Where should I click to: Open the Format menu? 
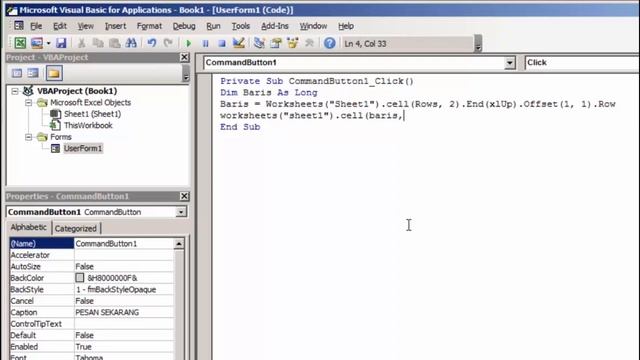click(x=149, y=26)
